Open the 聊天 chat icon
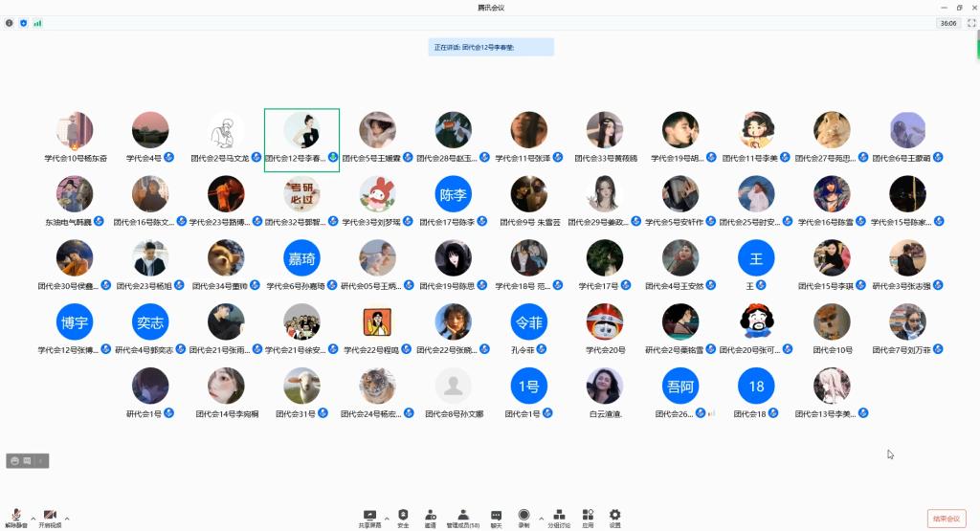Screen dimensions: 980x531 496,517
